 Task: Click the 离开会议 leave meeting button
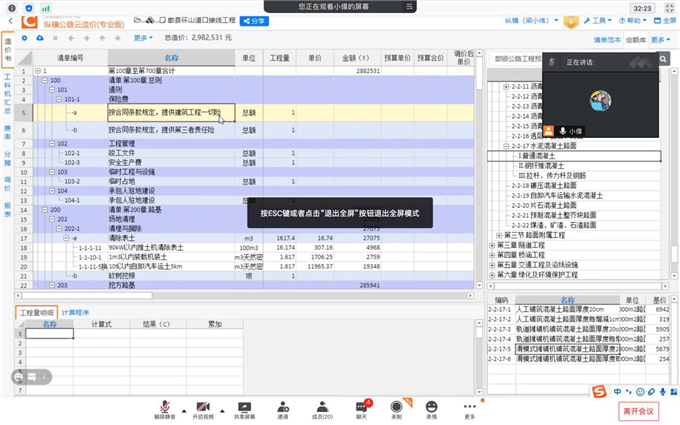[x=638, y=411]
